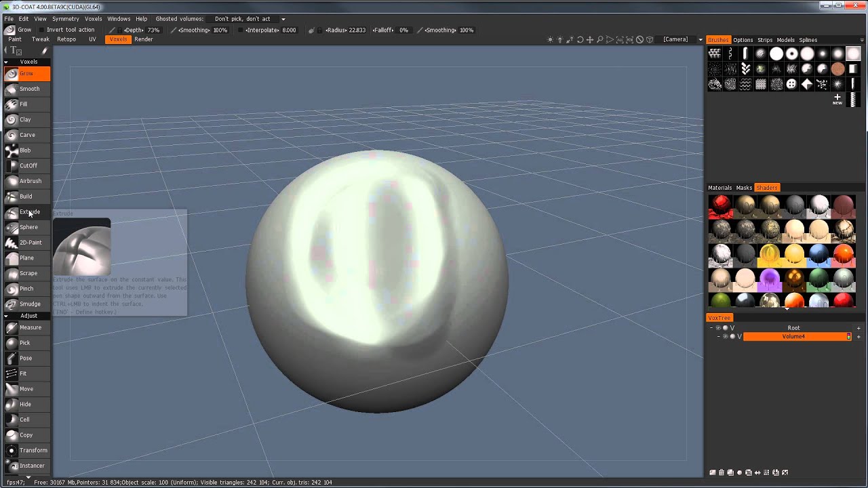Screen dimensions: 868x488
Task: Select the Move tool
Action: 26,389
